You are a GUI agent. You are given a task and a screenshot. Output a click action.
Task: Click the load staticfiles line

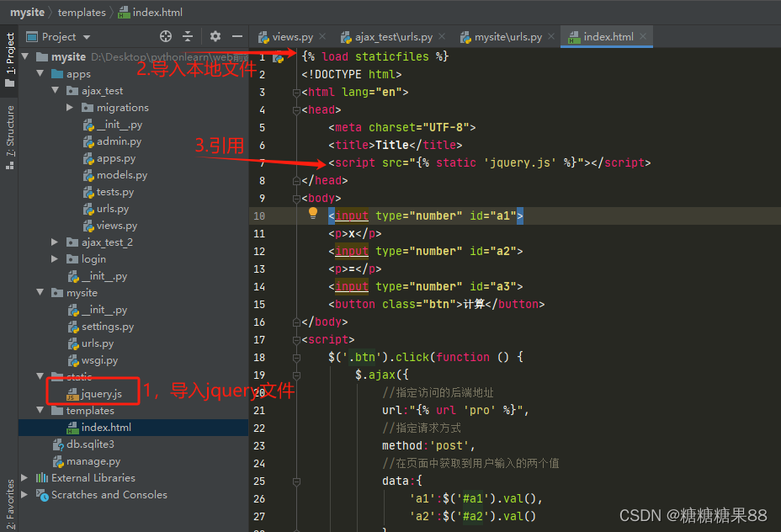pyautogui.click(x=375, y=56)
